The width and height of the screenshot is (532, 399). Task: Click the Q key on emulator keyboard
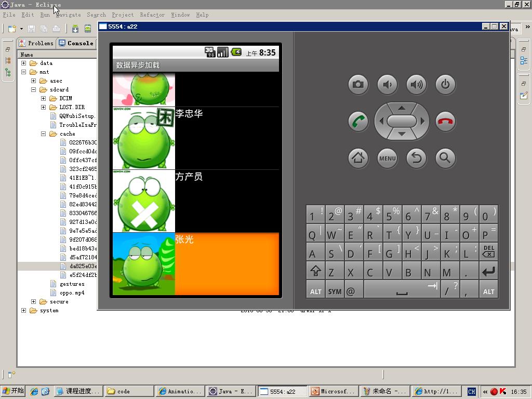click(315, 233)
